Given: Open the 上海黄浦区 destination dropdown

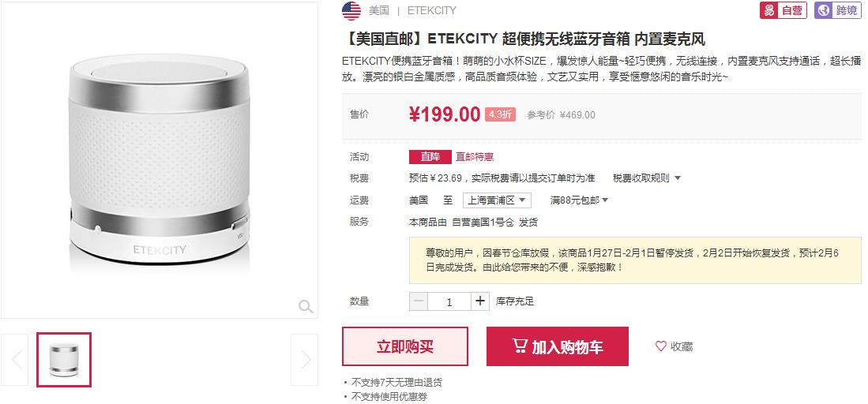Looking at the screenshot, I should 497,200.
